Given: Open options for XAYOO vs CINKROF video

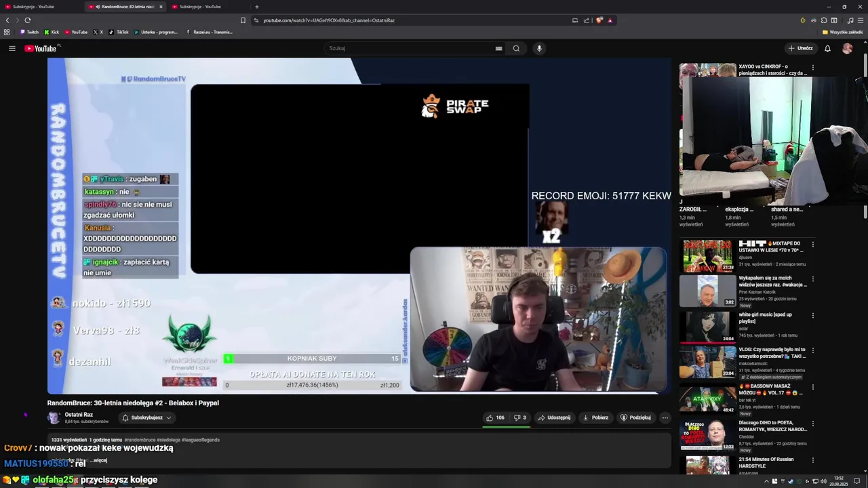Looking at the screenshot, I should (812, 68).
